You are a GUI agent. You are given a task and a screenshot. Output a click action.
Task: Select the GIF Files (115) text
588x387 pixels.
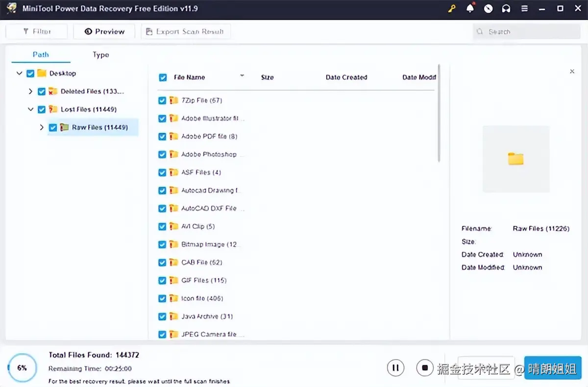tap(204, 280)
